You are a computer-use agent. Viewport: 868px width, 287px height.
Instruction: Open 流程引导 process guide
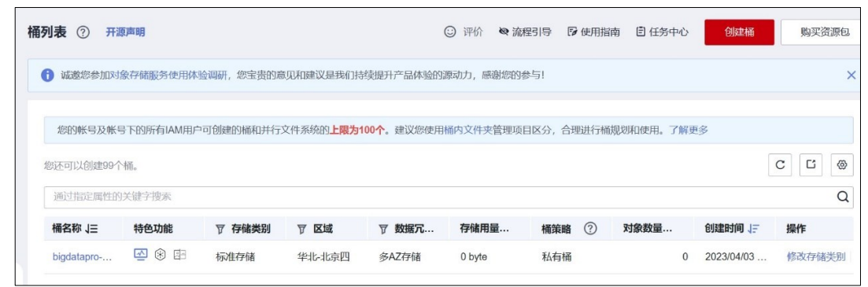525,32
